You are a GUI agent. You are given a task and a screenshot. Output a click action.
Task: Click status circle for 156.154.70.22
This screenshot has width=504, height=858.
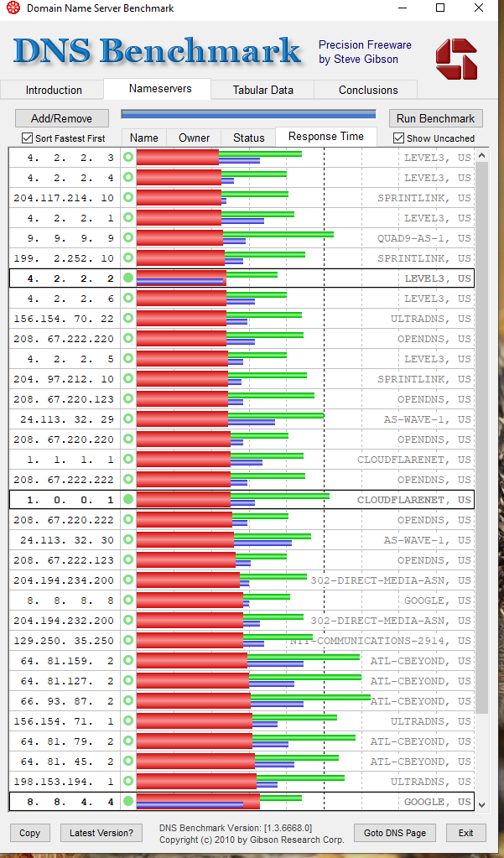tap(128, 318)
